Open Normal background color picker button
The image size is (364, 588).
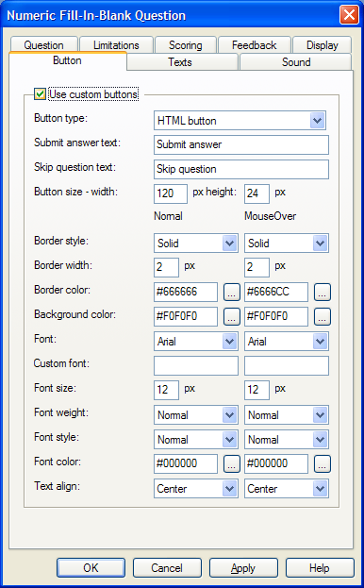coord(232,316)
